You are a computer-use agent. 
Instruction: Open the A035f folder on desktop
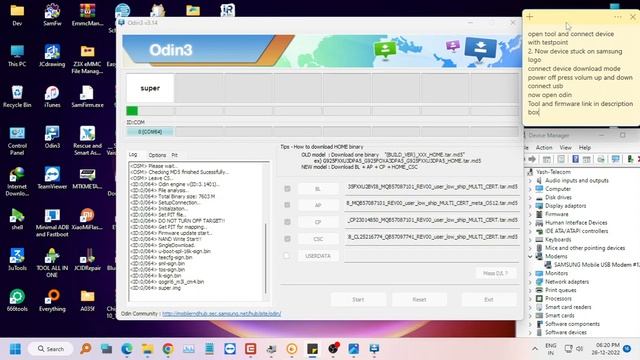tap(87, 300)
